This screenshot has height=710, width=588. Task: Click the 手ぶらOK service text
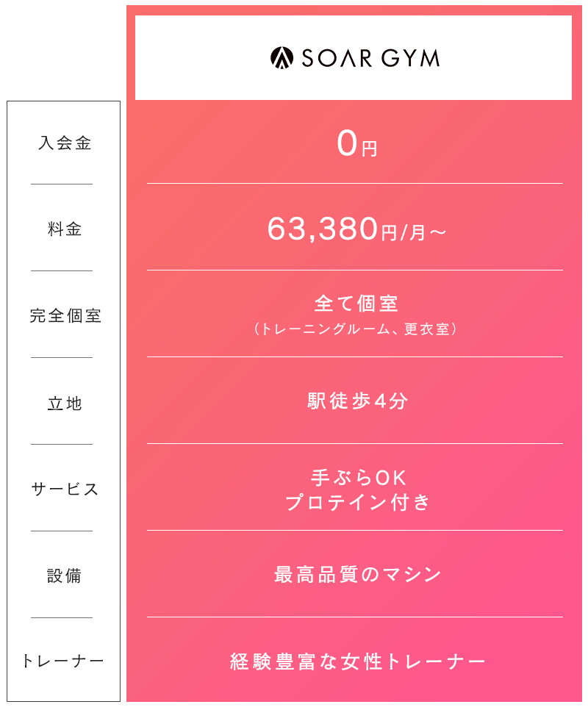click(x=358, y=478)
